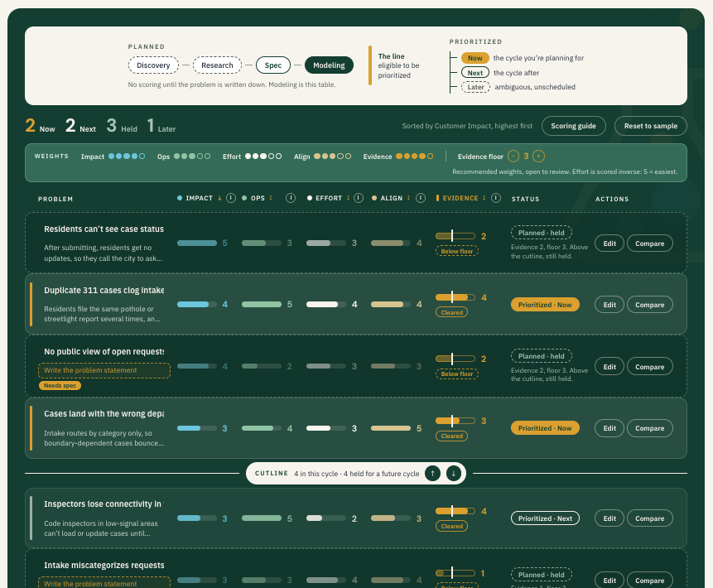713x588 pixels.
Task: Sort the table by the IMPACT column header
Action: (200, 198)
